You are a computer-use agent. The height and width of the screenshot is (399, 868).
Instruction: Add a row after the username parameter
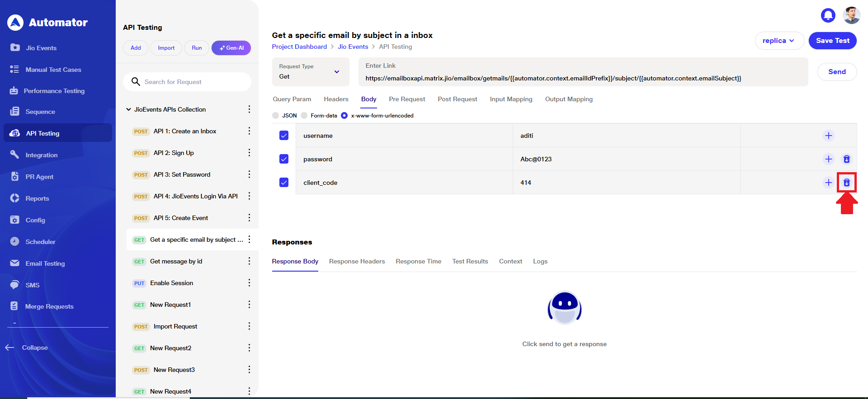tap(828, 136)
